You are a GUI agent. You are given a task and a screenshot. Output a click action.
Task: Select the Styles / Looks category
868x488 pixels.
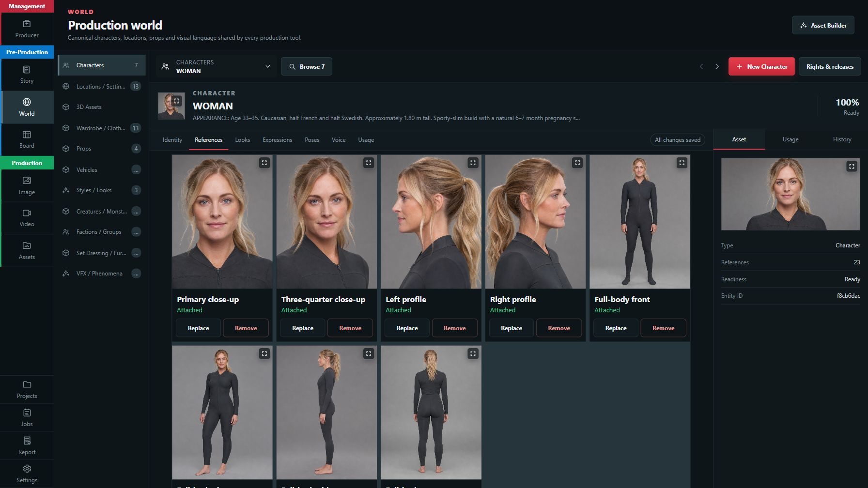coord(102,190)
